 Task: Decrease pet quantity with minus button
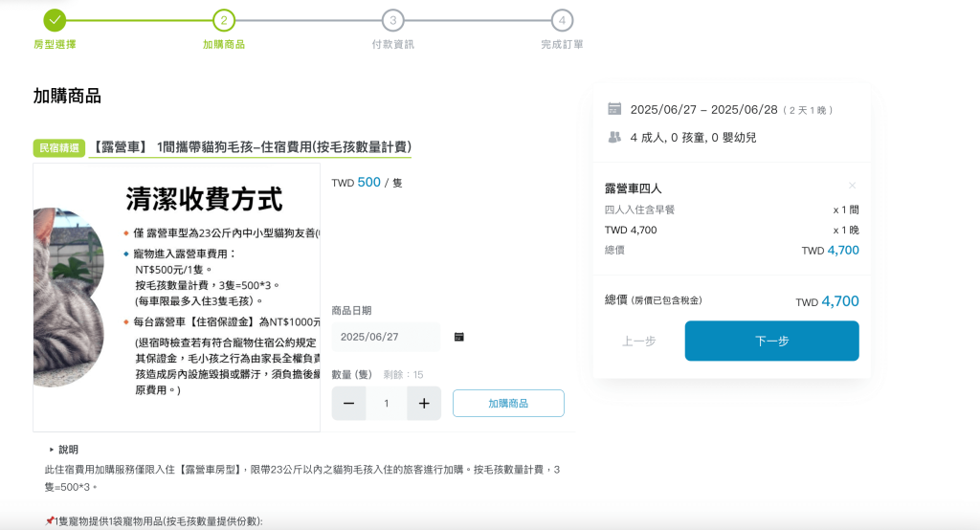348,404
